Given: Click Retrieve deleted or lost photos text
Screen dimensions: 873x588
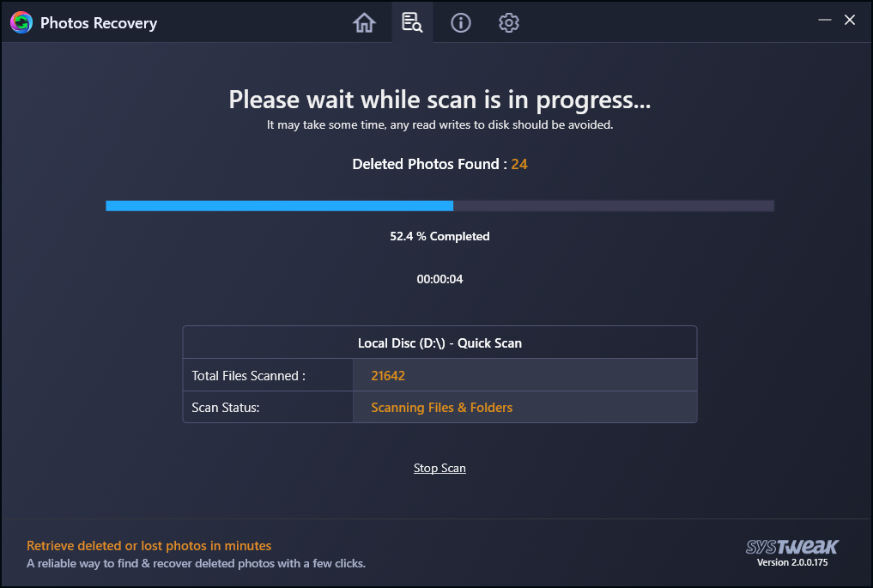Looking at the screenshot, I should (149, 546).
